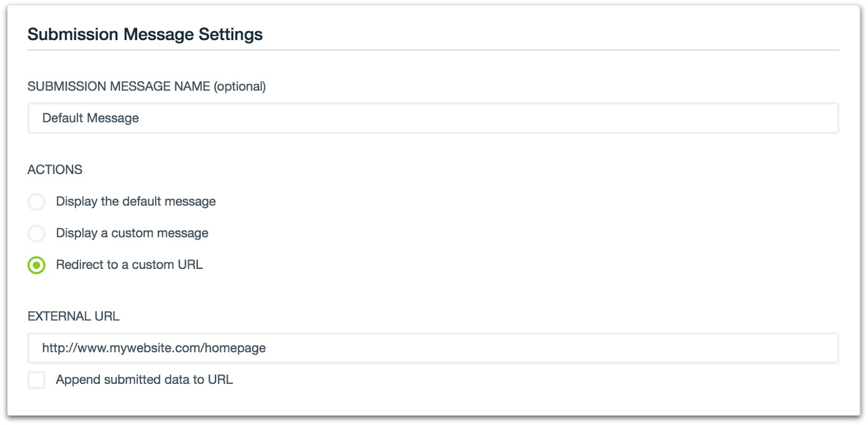Click the "EXTERNAL URL" field label
Screen dimensions: 868x425
tap(73, 316)
